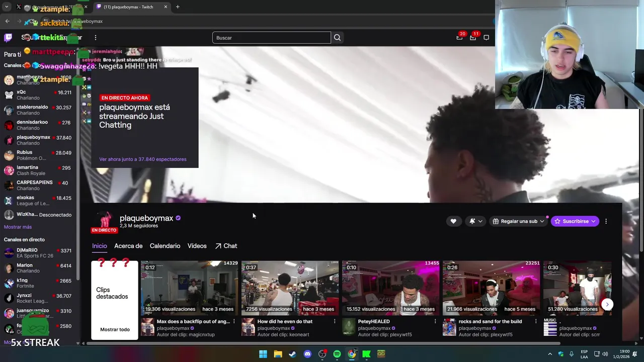
Task: Open a new browser tab
Action: pos(178,7)
